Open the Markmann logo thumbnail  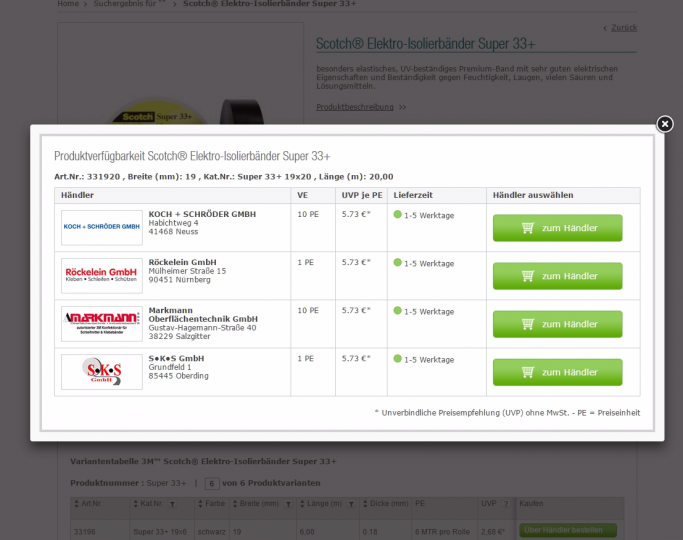click(x=102, y=324)
